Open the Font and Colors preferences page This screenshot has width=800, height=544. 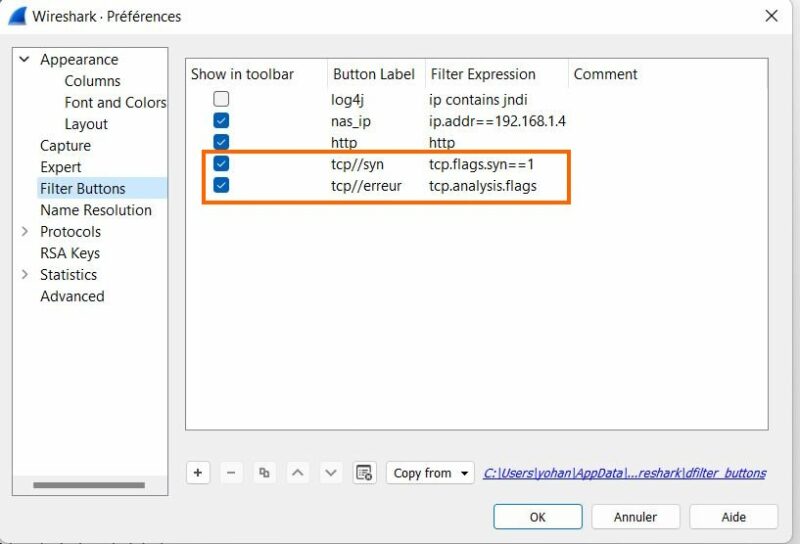115,102
